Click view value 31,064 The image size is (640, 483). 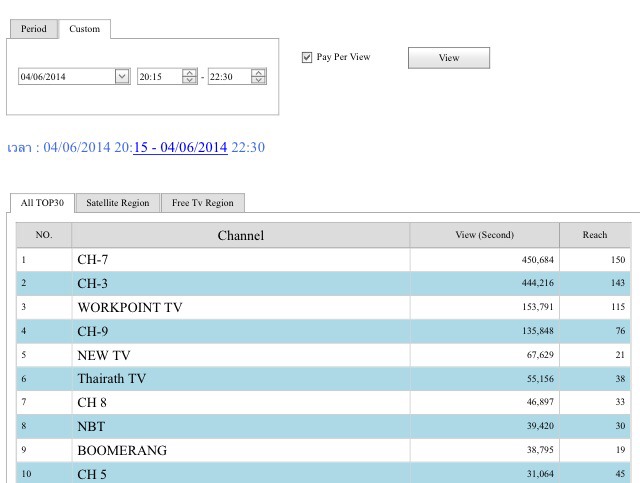(x=540, y=474)
